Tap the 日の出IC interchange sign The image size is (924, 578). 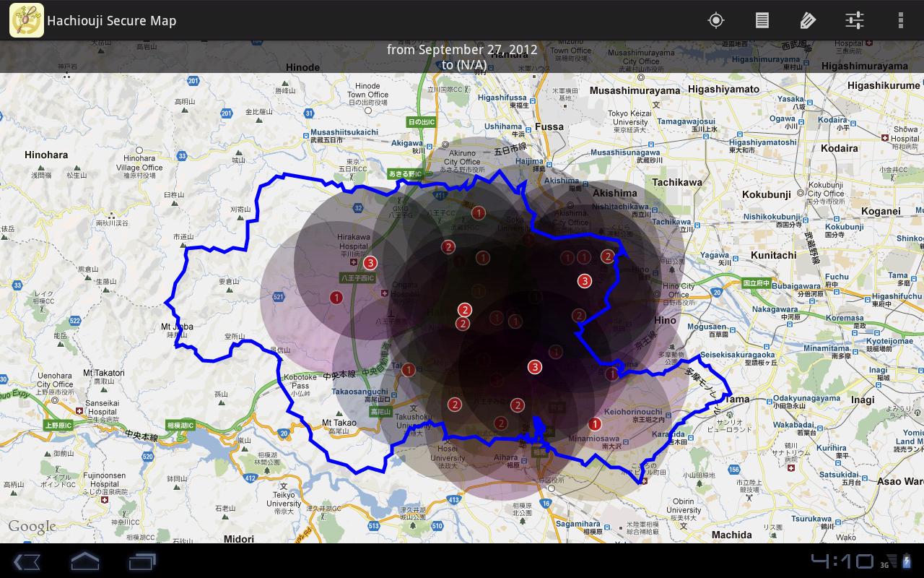click(x=422, y=122)
